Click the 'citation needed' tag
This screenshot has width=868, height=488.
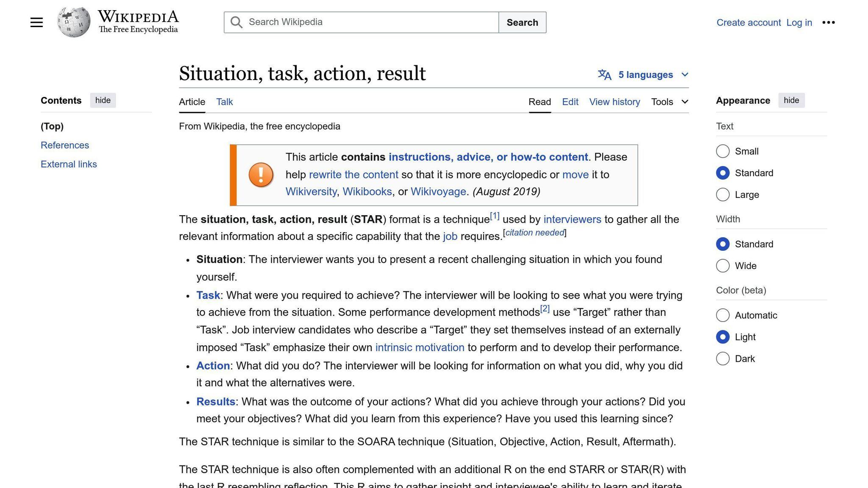pos(535,233)
